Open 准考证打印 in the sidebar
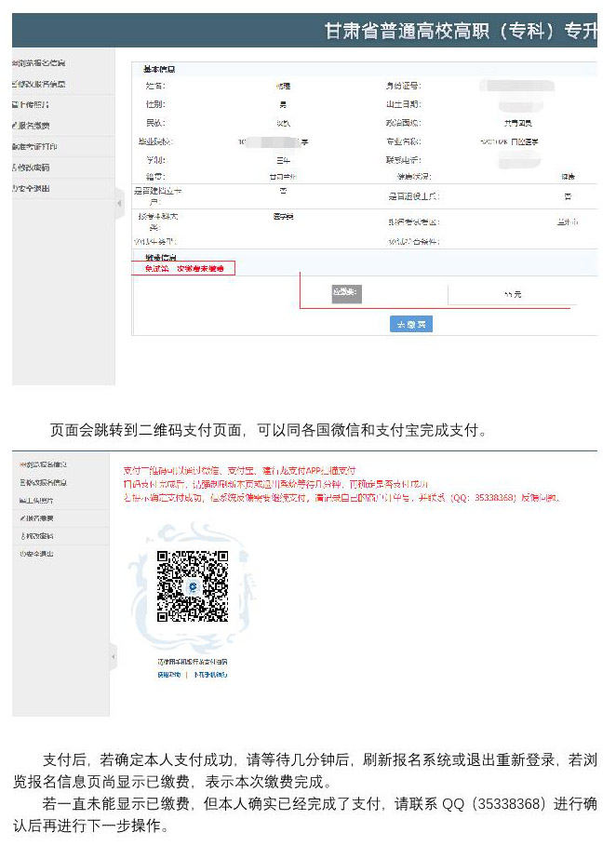This screenshot has width=616, height=846. pyautogui.click(x=34, y=146)
